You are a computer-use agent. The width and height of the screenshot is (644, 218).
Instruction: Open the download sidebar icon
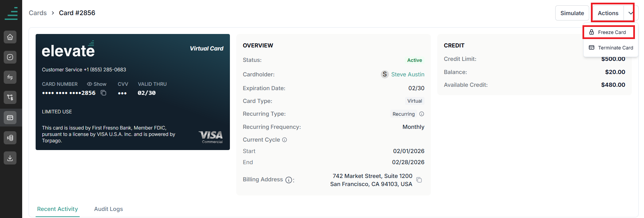10,158
